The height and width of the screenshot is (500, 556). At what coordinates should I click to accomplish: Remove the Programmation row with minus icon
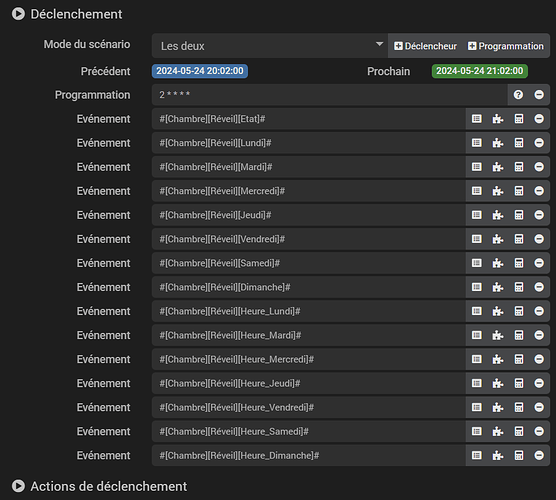(539, 95)
